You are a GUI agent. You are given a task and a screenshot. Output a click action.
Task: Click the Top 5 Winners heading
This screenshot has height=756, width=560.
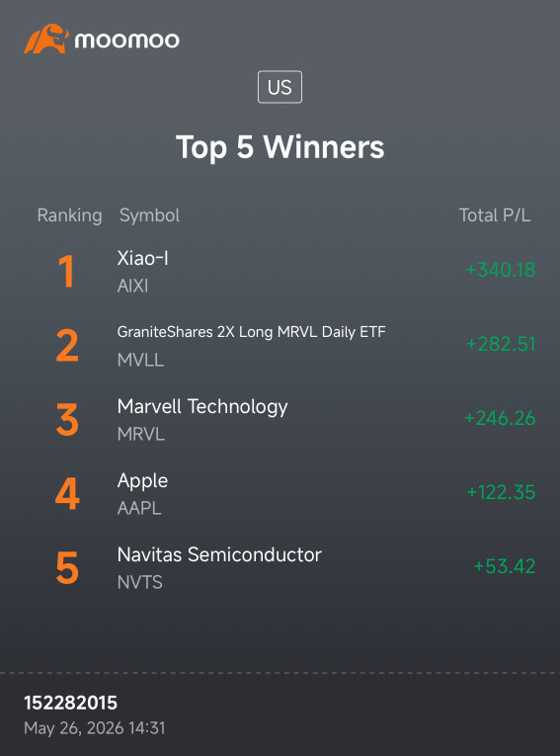(280, 146)
